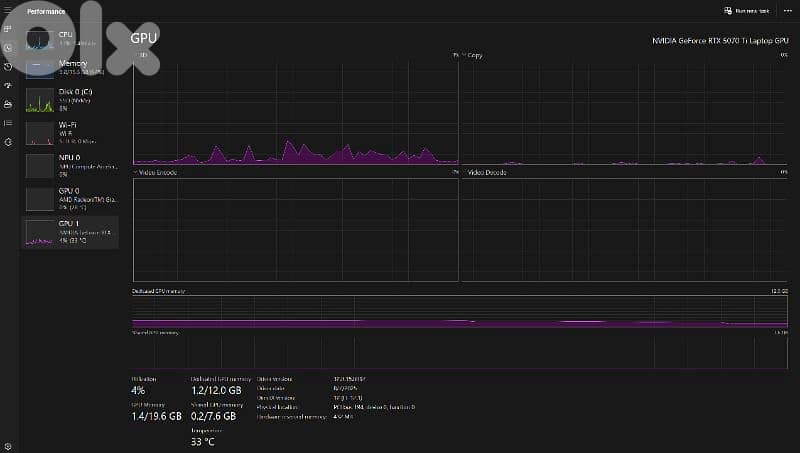The image size is (800, 453).
Task: Select Disk 0 (C:) performance item
Action: click(70, 98)
